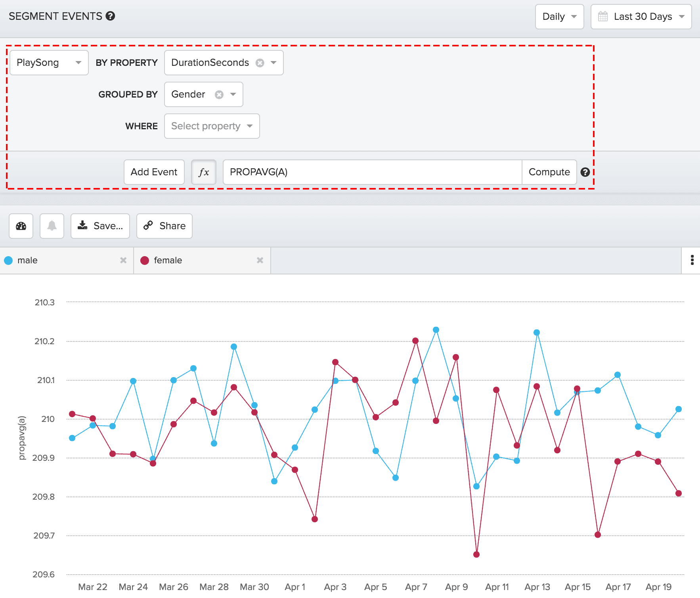Click the help icon beside Compute

point(585,172)
